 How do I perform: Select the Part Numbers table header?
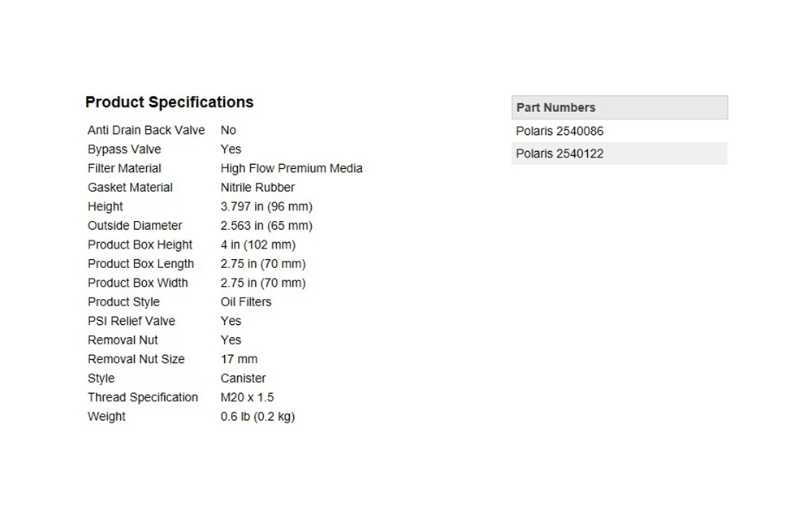620,107
